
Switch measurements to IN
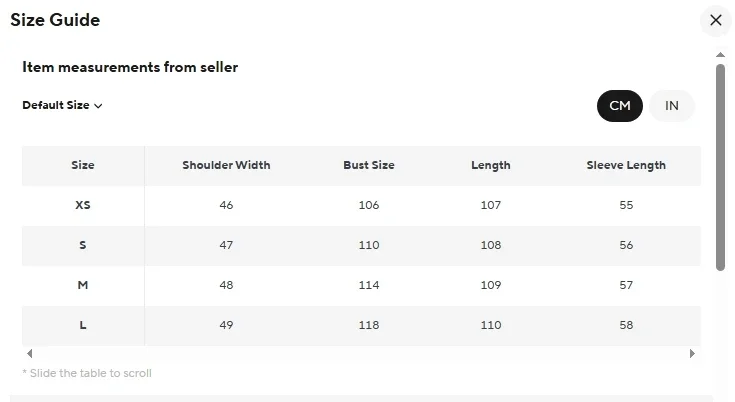click(x=672, y=106)
